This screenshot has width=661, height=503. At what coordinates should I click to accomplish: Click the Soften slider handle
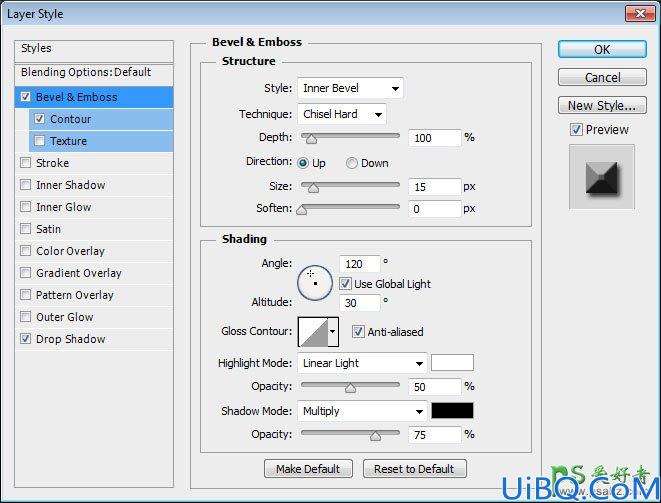pos(301,210)
